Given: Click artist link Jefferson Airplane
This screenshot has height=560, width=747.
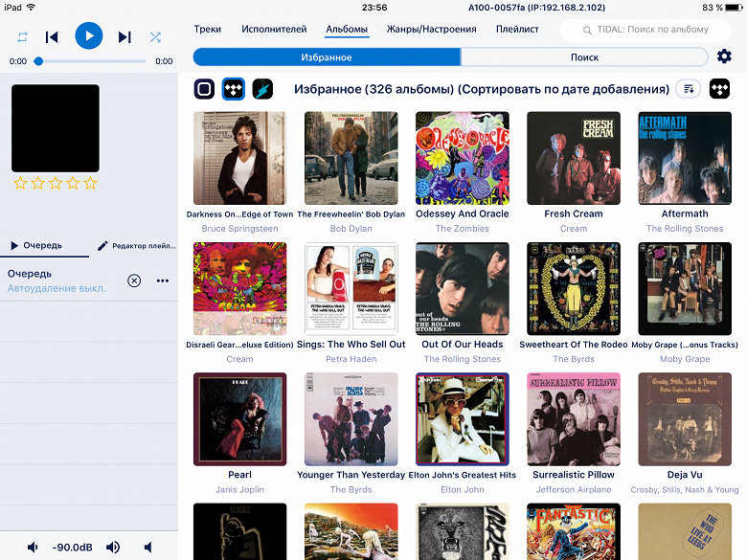Looking at the screenshot, I should pos(574,489).
